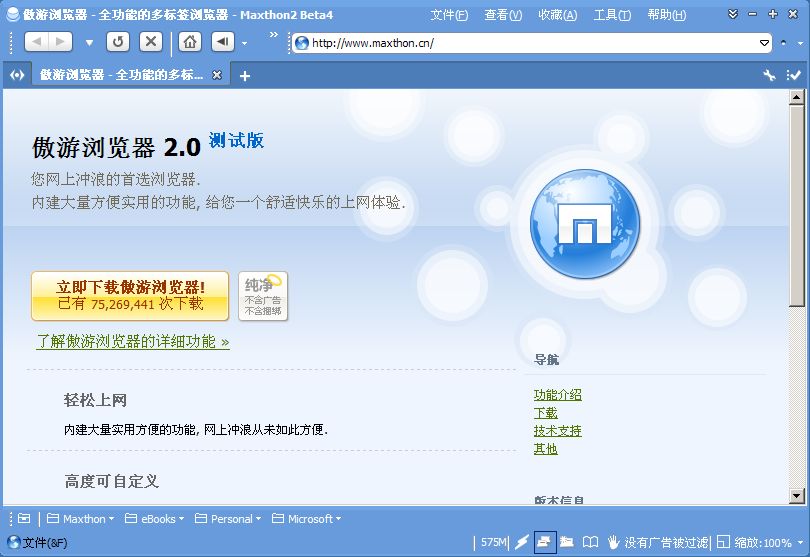Image resolution: width=810 pixels, height=557 pixels.
Task: Click the wrench tool icon on tab bar
Action: [x=770, y=75]
